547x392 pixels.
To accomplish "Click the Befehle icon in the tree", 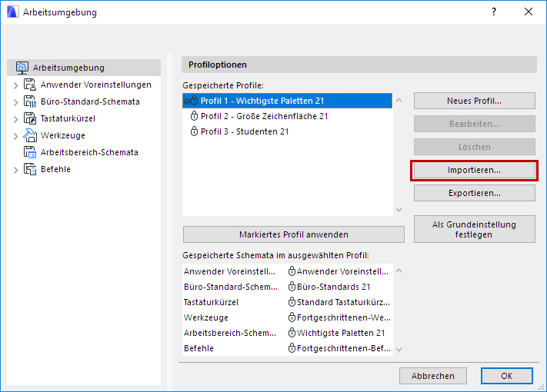I will tap(30, 169).
